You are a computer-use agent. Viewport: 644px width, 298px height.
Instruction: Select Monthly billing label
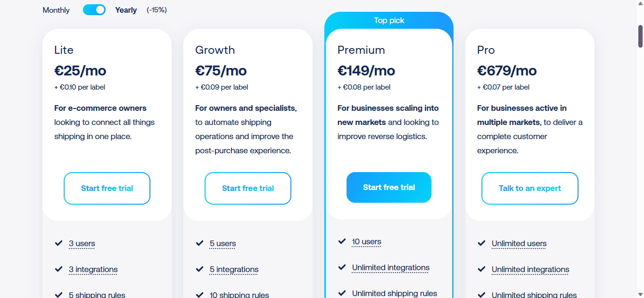56,10
